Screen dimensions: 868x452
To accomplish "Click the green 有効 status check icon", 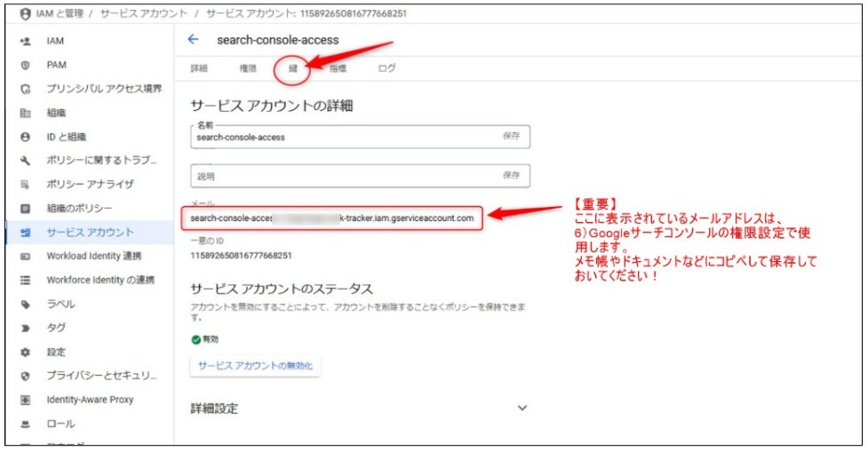I will pos(195,340).
